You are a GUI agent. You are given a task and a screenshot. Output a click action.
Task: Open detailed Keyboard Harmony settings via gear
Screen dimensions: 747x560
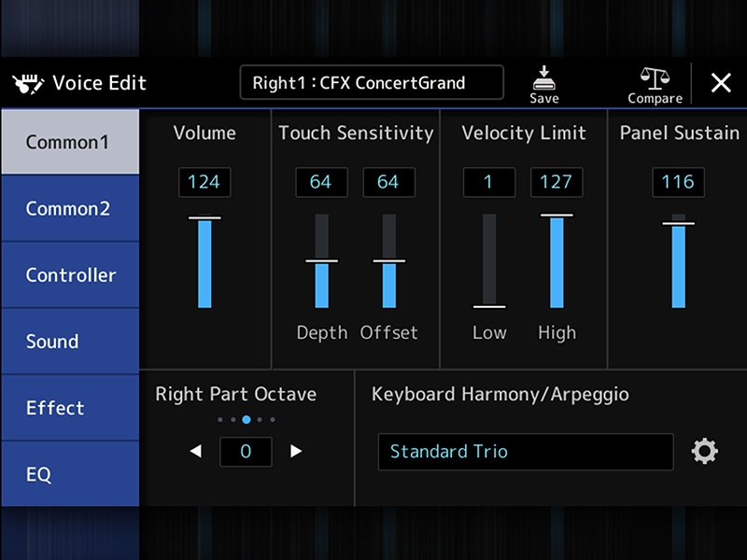coord(705,452)
